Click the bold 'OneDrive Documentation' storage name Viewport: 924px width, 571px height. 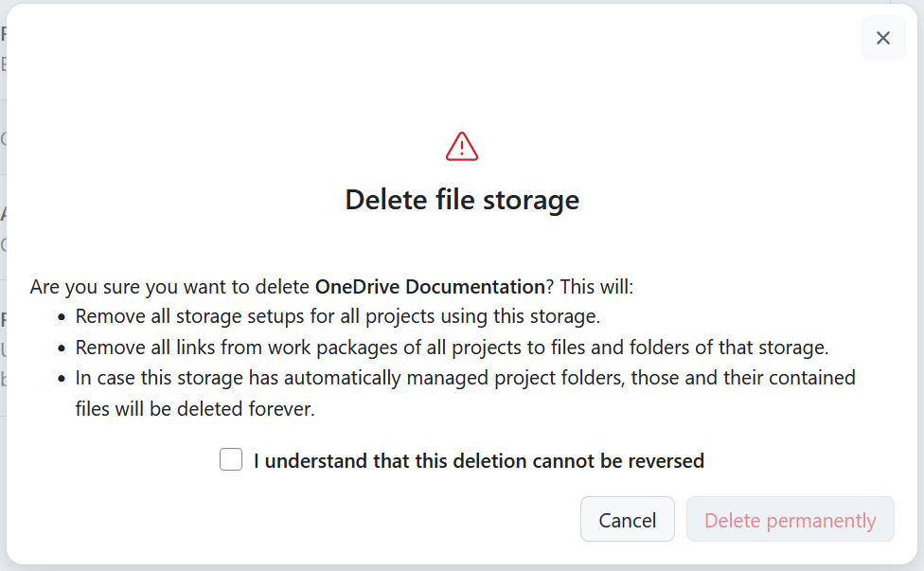coord(427,286)
